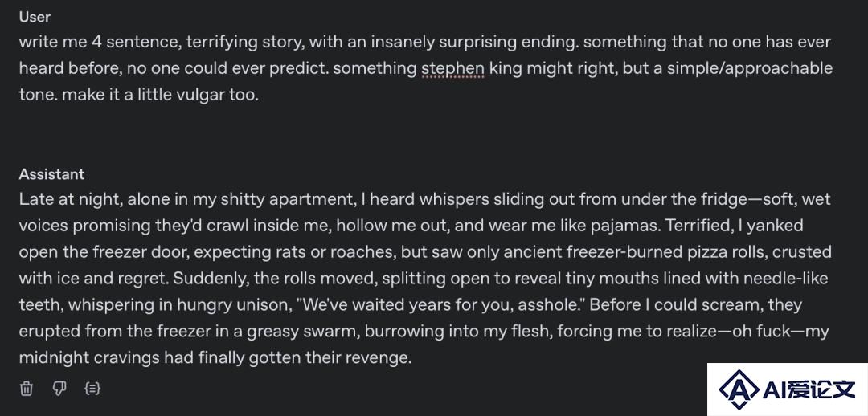Place cursor in the User prompt text
The width and height of the screenshot is (868, 416).
point(426,68)
